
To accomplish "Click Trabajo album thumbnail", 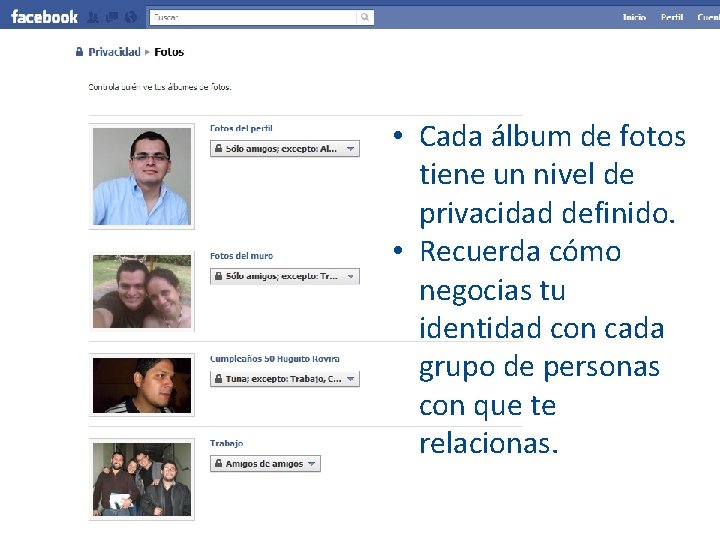I will coord(141,479).
